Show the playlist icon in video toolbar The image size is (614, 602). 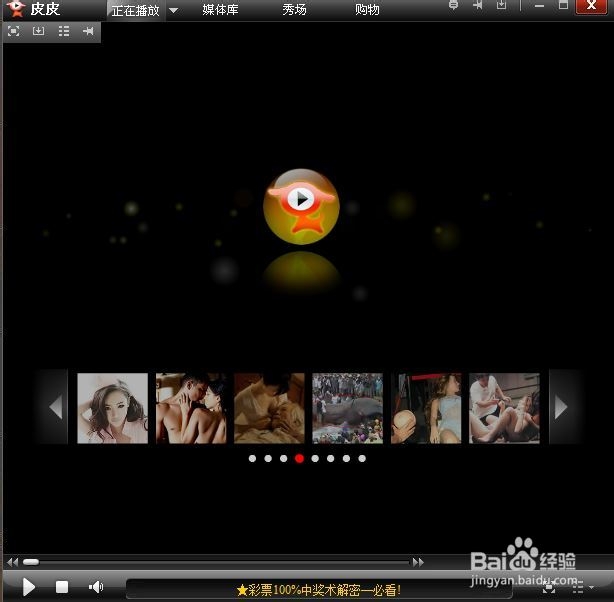tap(64, 31)
